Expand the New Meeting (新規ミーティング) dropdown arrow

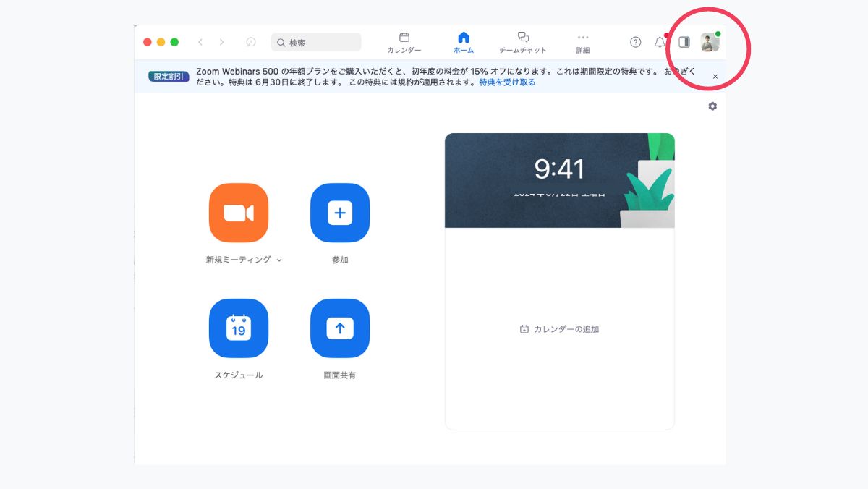(280, 260)
